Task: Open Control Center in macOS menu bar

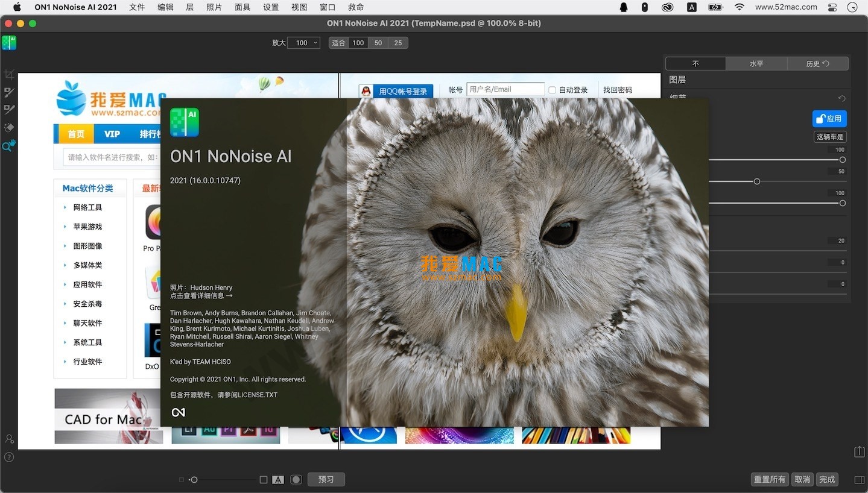Action: pyautogui.click(x=832, y=7)
